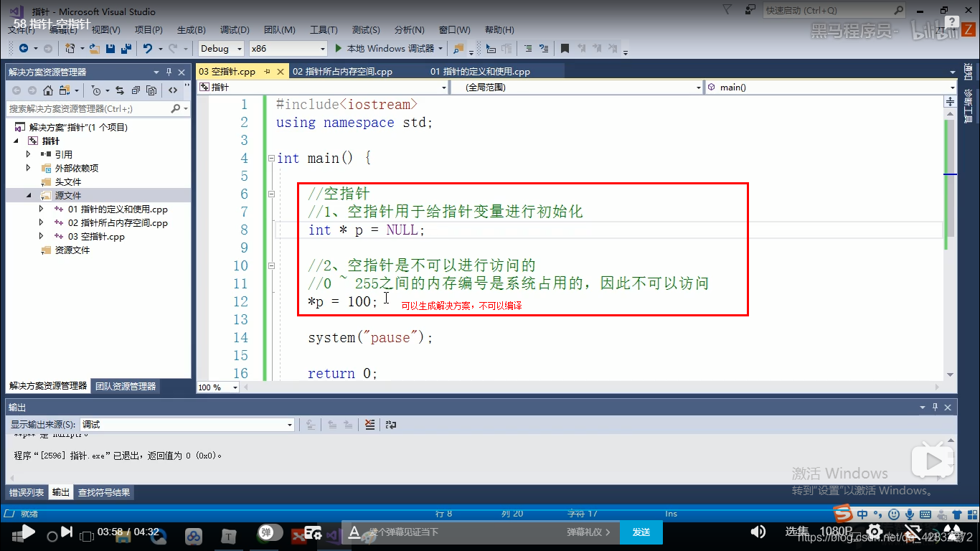
Task: Click the Pending Changes Filter clock icon
Action: [96, 90]
